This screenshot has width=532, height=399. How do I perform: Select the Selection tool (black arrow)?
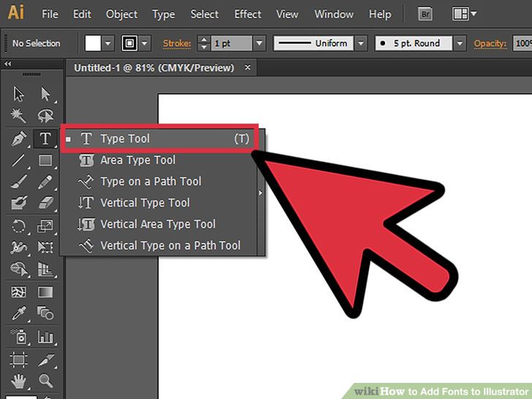(x=19, y=94)
